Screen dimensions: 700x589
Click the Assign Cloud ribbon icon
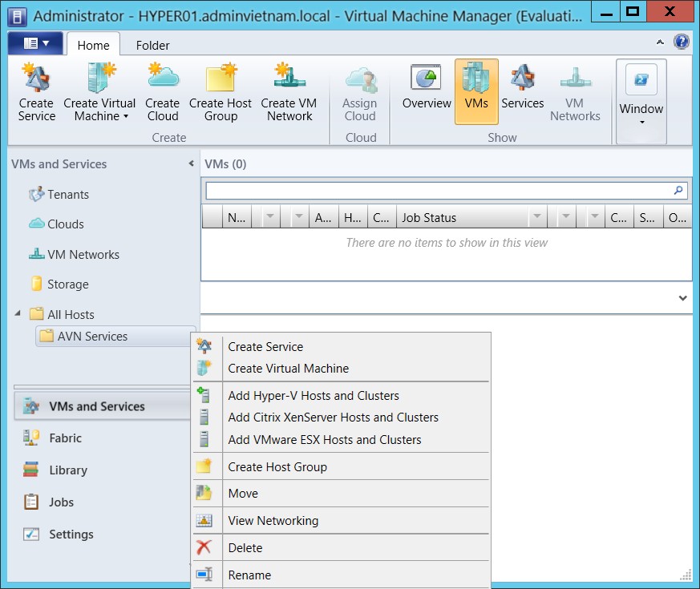pos(360,92)
